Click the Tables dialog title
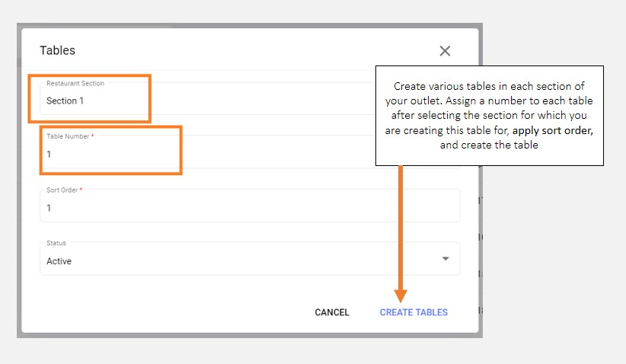626x364 pixels. pyautogui.click(x=57, y=51)
